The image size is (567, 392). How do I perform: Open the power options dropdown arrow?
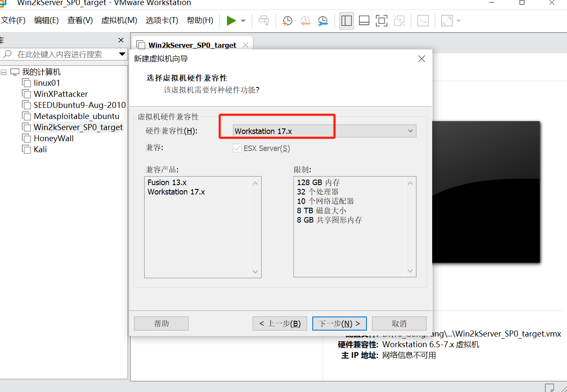pos(243,20)
